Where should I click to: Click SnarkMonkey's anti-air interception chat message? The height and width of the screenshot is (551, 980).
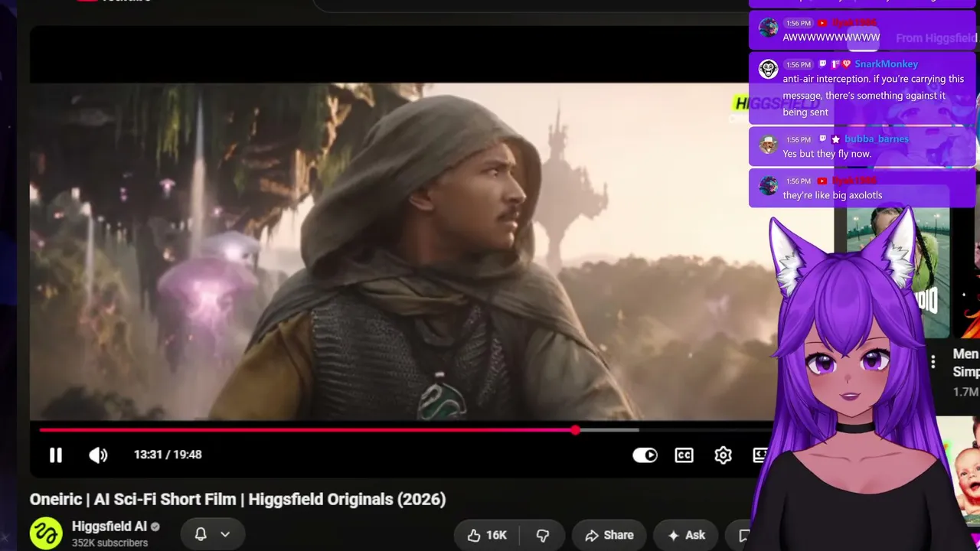click(x=874, y=96)
